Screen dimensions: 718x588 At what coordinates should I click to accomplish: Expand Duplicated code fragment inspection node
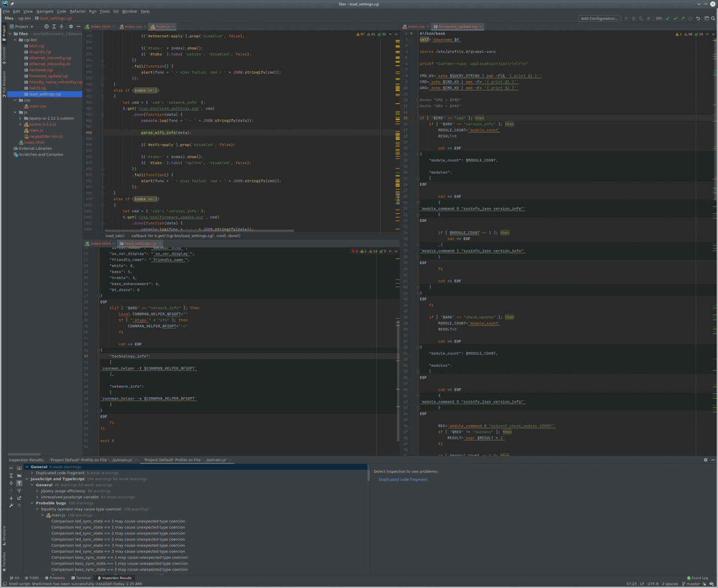point(32,473)
